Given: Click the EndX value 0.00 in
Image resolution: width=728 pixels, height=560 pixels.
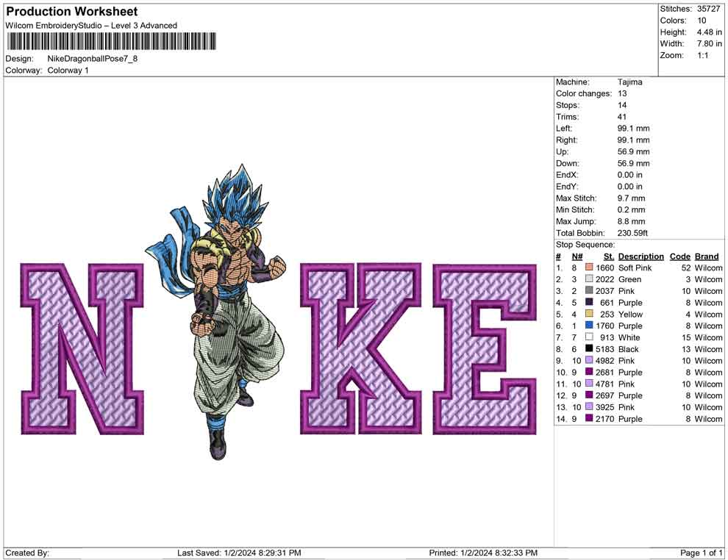Looking at the screenshot, I should 629,175.
